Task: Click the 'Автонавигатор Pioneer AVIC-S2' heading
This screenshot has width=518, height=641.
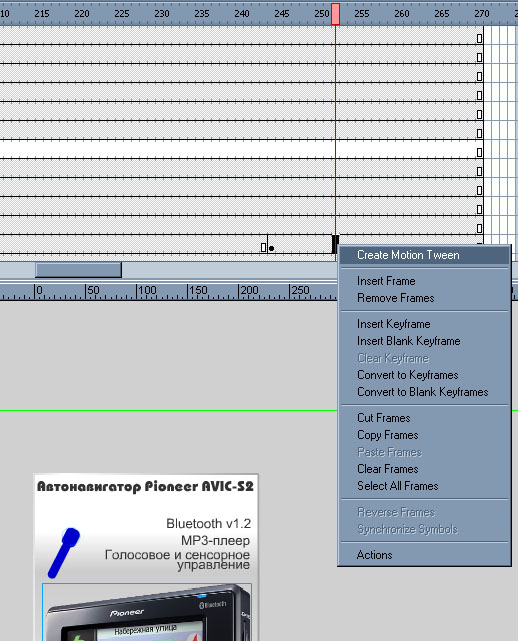Action: click(x=145, y=486)
